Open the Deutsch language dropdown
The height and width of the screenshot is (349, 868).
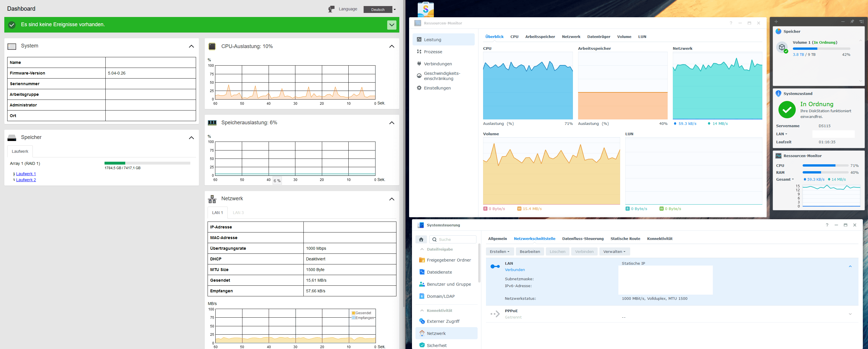(x=380, y=9)
